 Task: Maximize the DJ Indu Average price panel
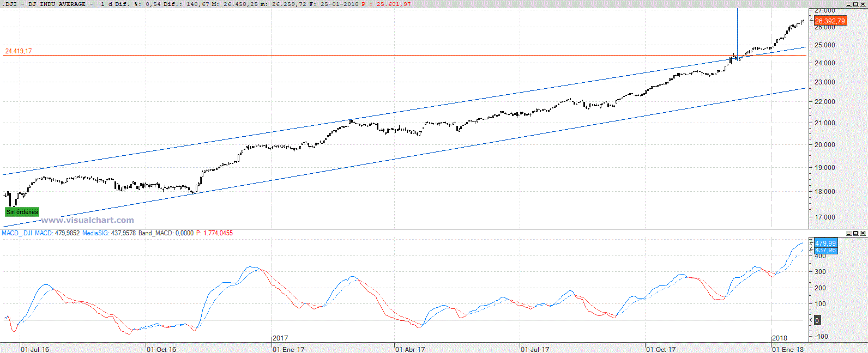855,4
